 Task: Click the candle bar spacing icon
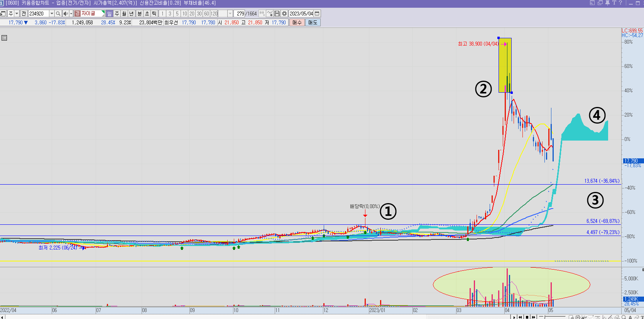click(262, 14)
